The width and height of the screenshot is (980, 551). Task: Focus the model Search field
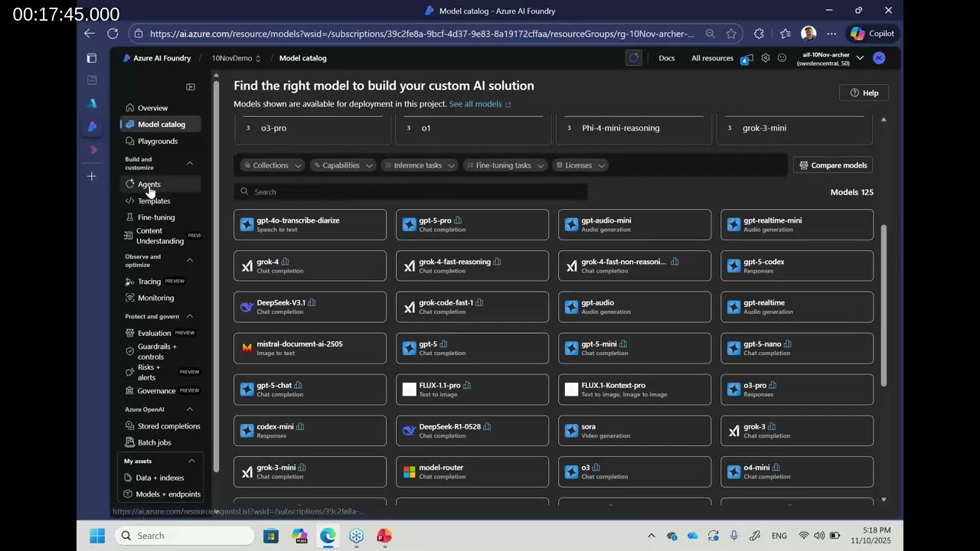point(410,192)
